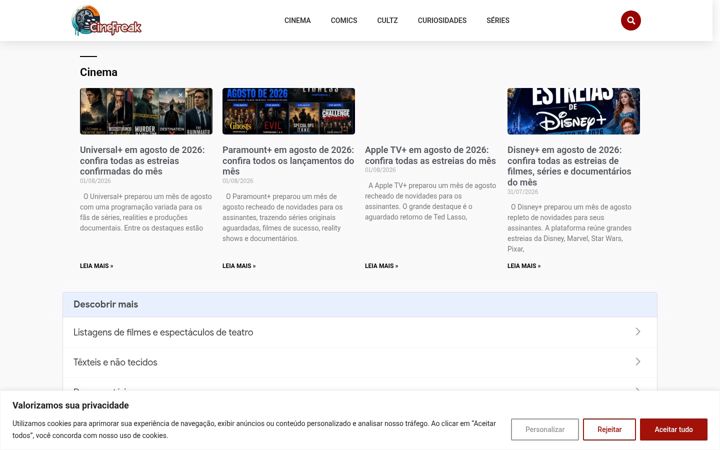Open the SÉRIES menu item
The image size is (720, 450).
(498, 20)
